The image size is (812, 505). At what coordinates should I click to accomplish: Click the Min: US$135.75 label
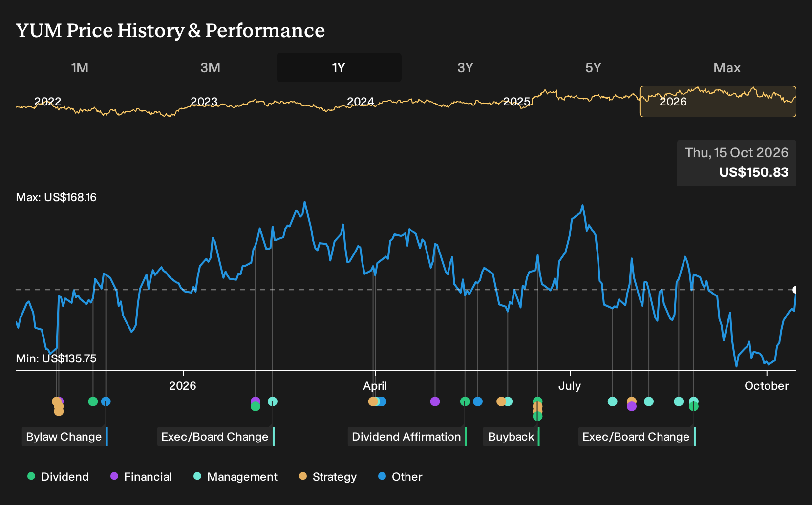56,358
